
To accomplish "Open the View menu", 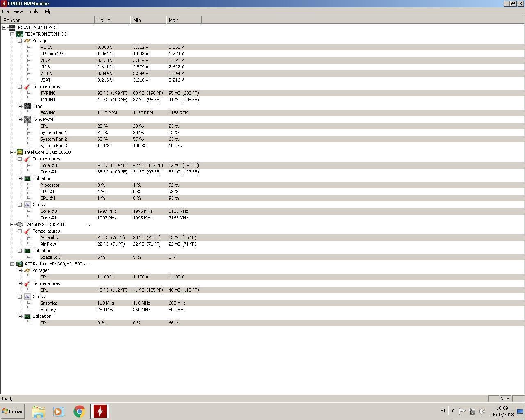I will [18, 11].
